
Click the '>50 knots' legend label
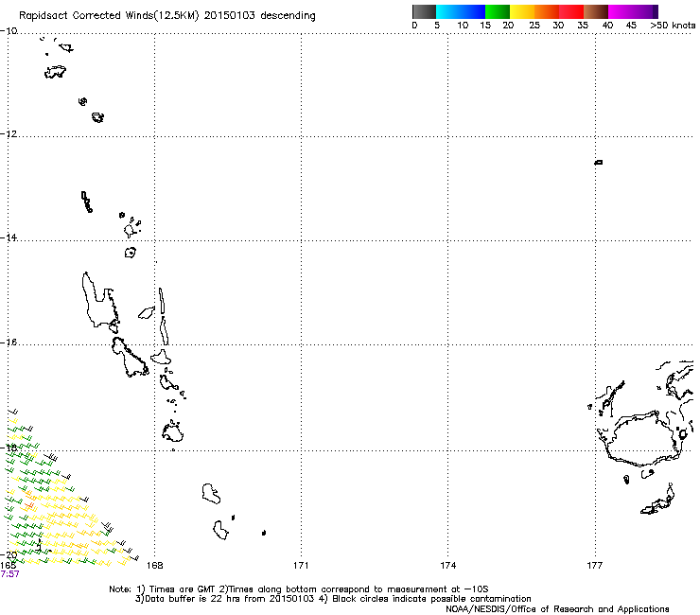673,26
